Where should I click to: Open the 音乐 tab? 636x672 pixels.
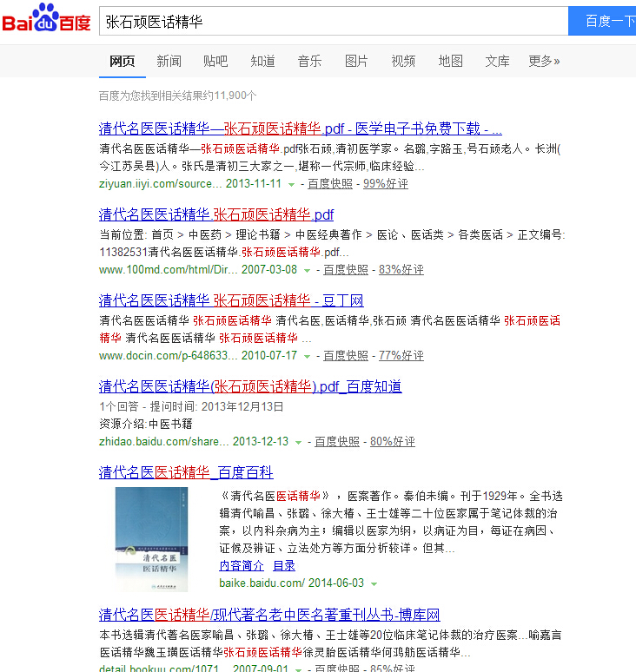click(309, 62)
